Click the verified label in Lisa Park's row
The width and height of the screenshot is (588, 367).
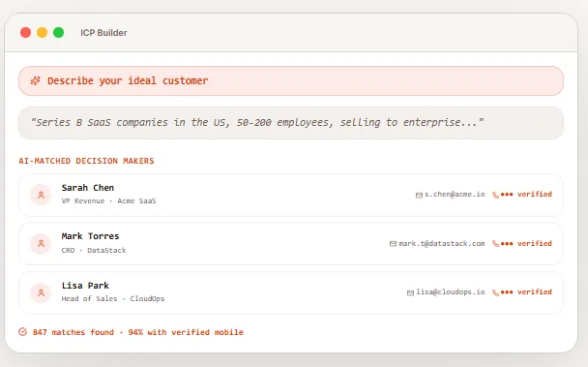coord(535,291)
